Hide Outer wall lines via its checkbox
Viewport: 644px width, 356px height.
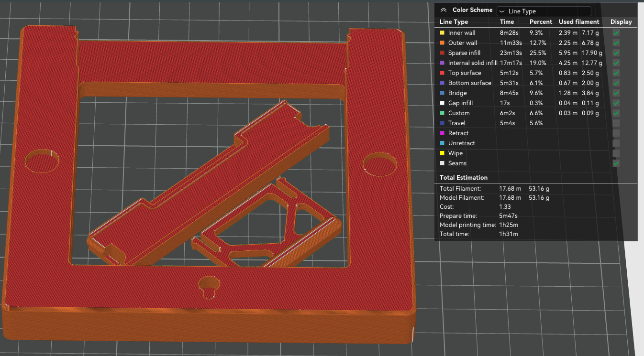point(616,43)
